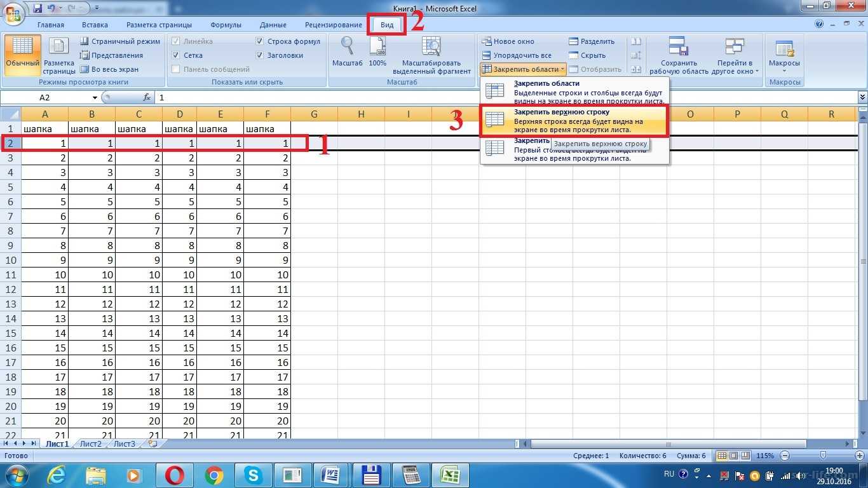This screenshot has width=868, height=488.
Task: Click the Name Box showing A2
Action: [x=46, y=98]
